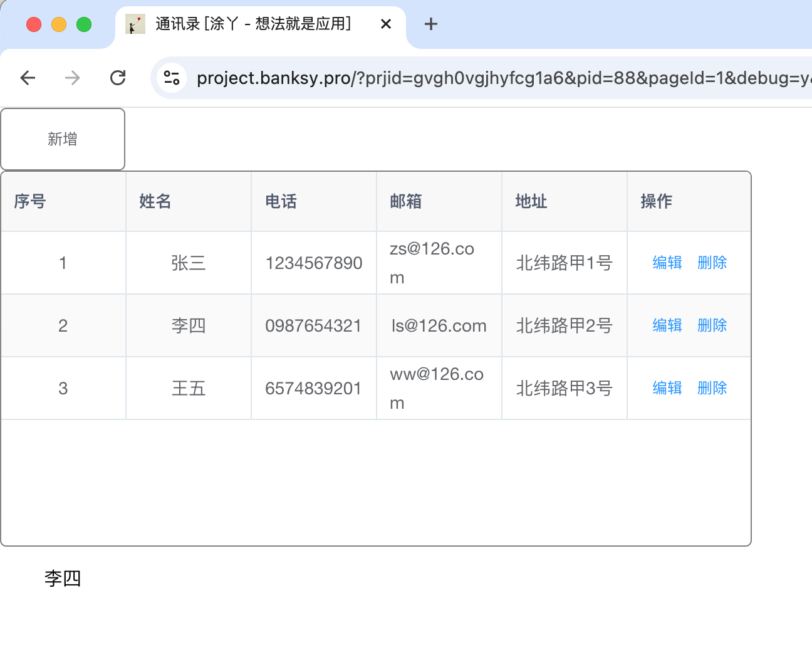The height and width of the screenshot is (657, 812).
Task: Delete the 李四 row
Action: click(712, 325)
